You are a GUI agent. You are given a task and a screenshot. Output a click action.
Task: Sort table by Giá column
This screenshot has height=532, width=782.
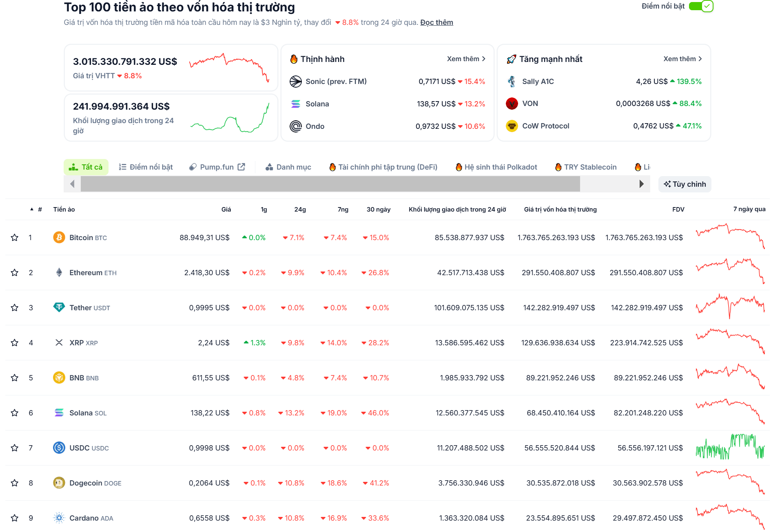(226, 209)
